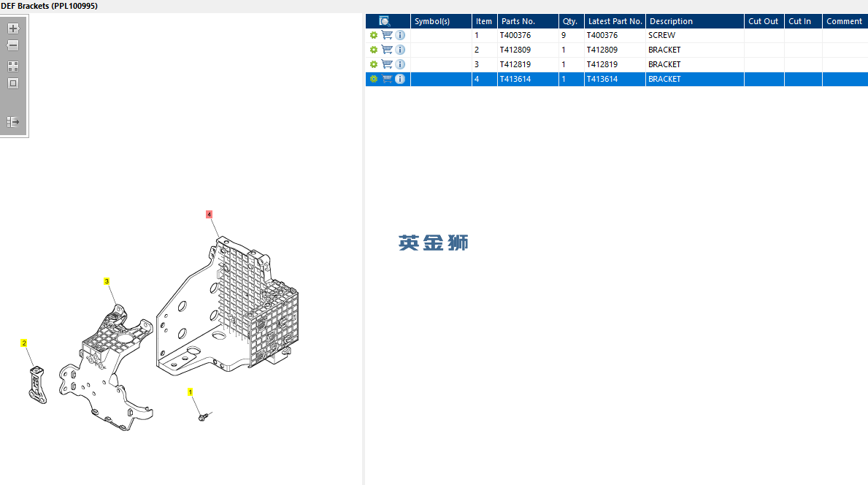This screenshot has height=485, width=868.
Task: Open info for T400376 SCREW
Action: pyautogui.click(x=400, y=35)
